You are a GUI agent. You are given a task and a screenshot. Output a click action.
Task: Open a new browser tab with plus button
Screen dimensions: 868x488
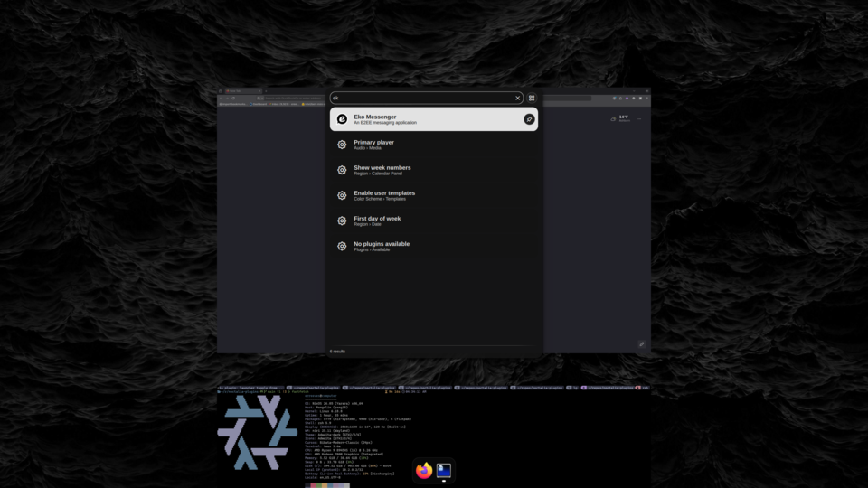(x=266, y=90)
